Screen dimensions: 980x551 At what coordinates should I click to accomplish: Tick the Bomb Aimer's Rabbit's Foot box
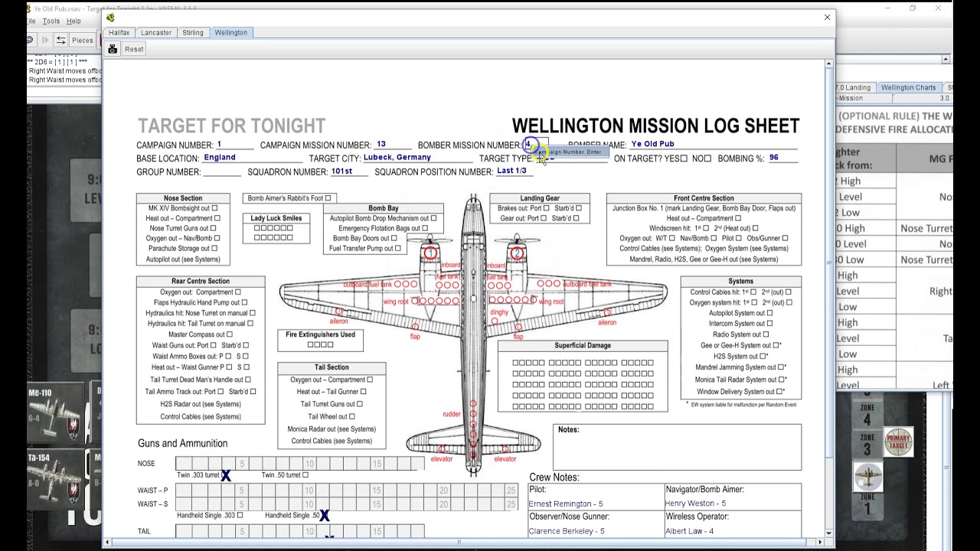328,198
